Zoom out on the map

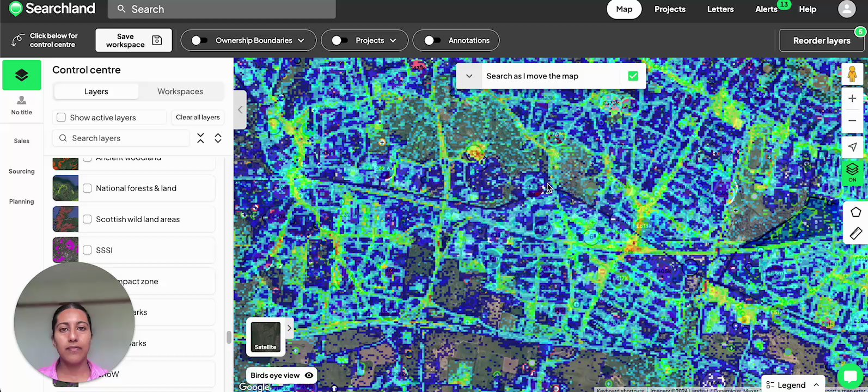point(852,120)
